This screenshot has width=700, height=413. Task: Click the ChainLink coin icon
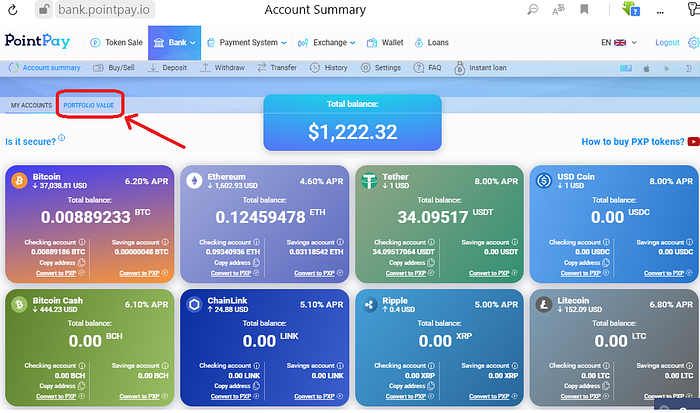tap(194, 305)
